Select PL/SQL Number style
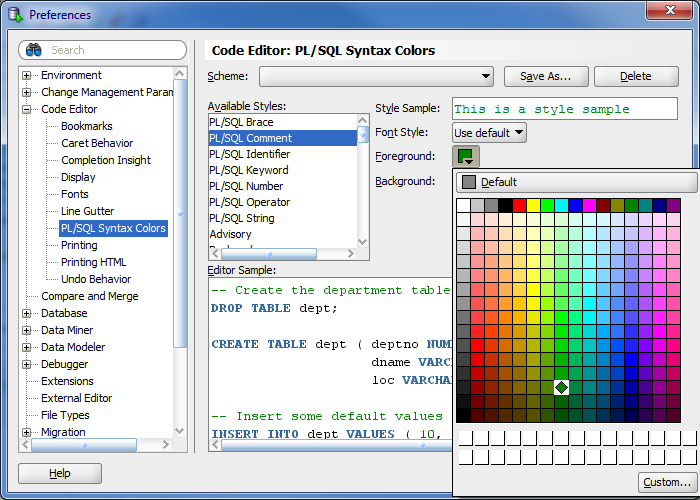 coord(283,186)
